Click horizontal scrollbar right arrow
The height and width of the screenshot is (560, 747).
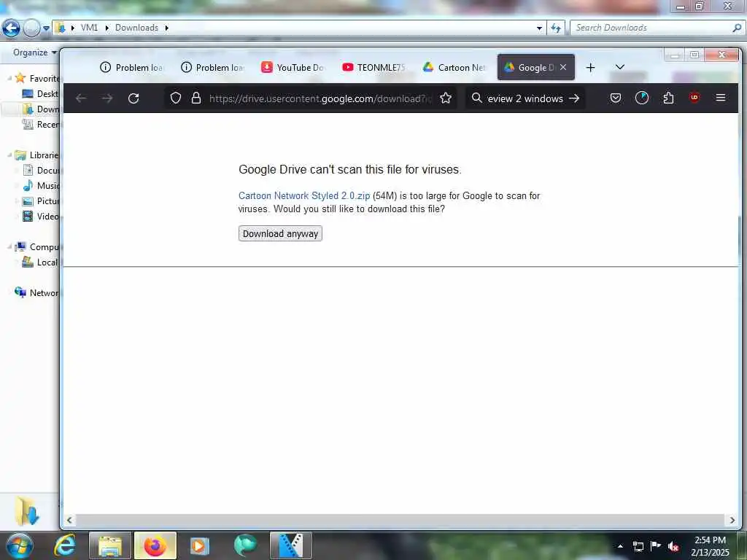[732, 520]
